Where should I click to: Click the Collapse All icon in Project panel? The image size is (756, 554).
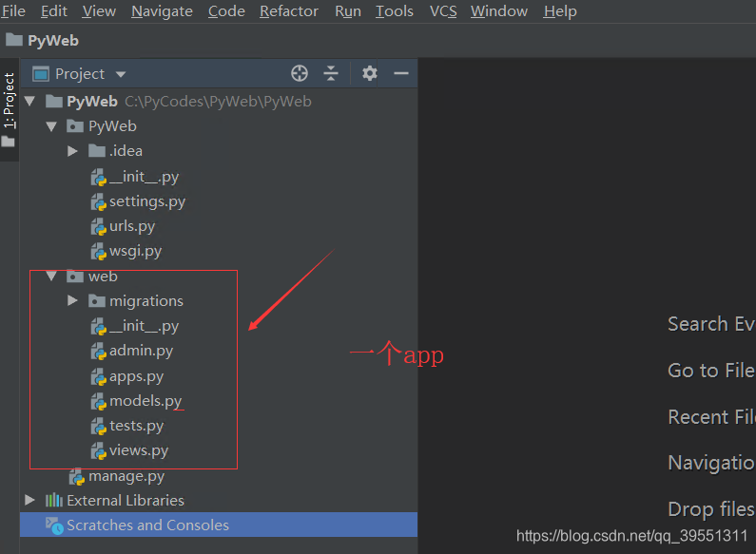331,73
